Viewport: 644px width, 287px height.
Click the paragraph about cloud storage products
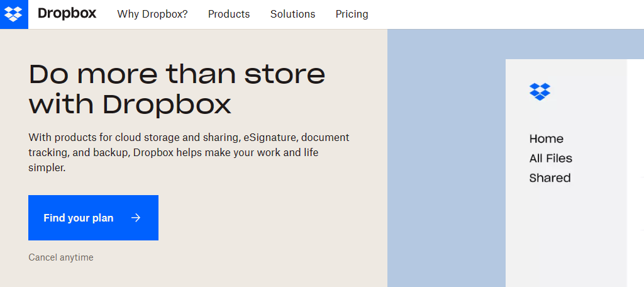(189, 152)
